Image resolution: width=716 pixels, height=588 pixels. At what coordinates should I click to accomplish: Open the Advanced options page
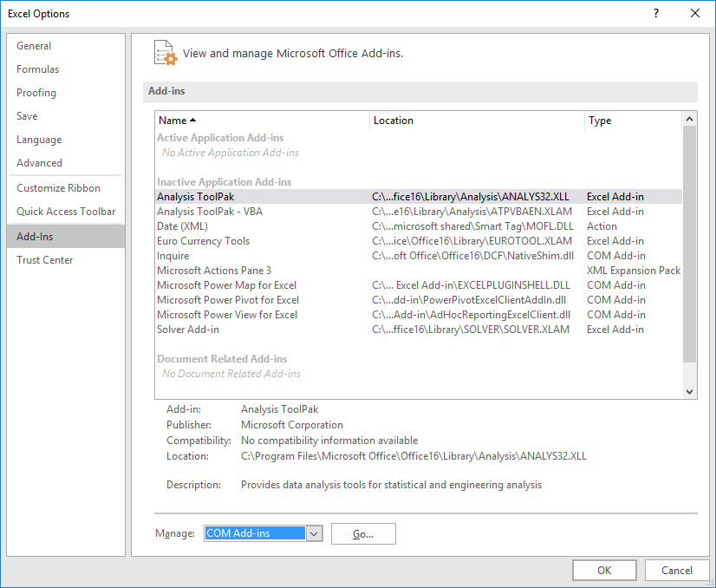point(39,162)
